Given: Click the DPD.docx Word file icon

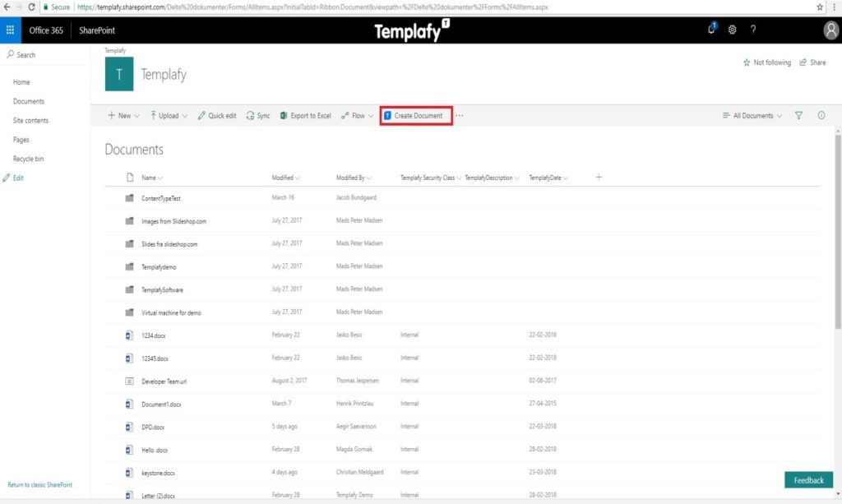Looking at the screenshot, I should click(x=129, y=428).
